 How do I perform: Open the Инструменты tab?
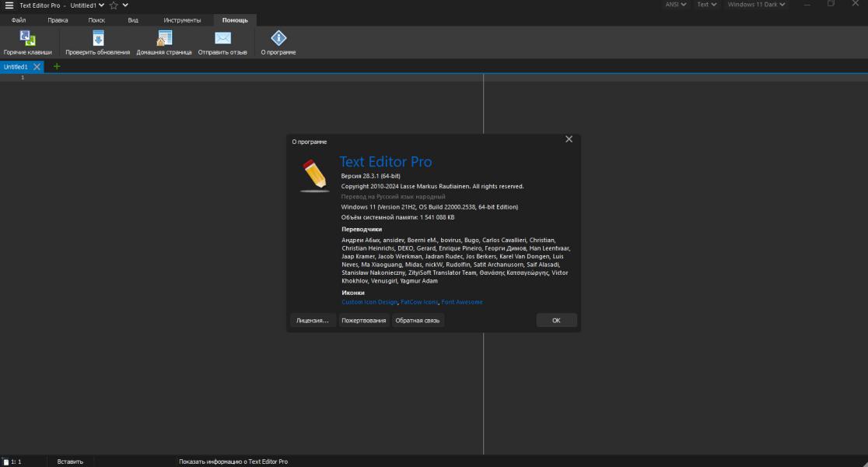(182, 20)
